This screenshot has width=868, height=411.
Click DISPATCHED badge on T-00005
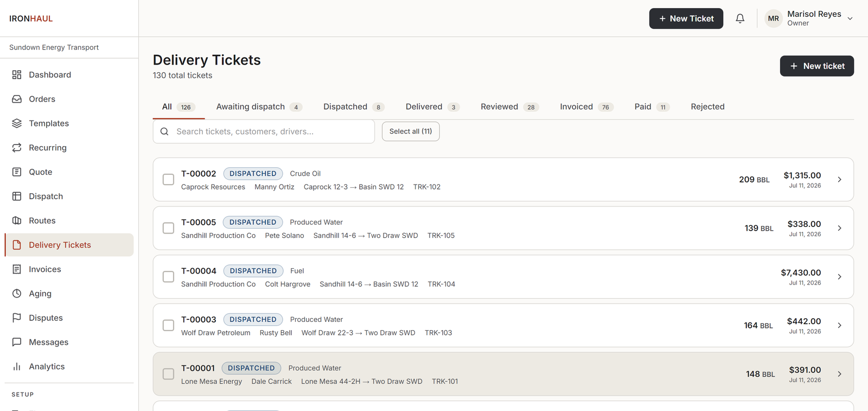[253, 222]
